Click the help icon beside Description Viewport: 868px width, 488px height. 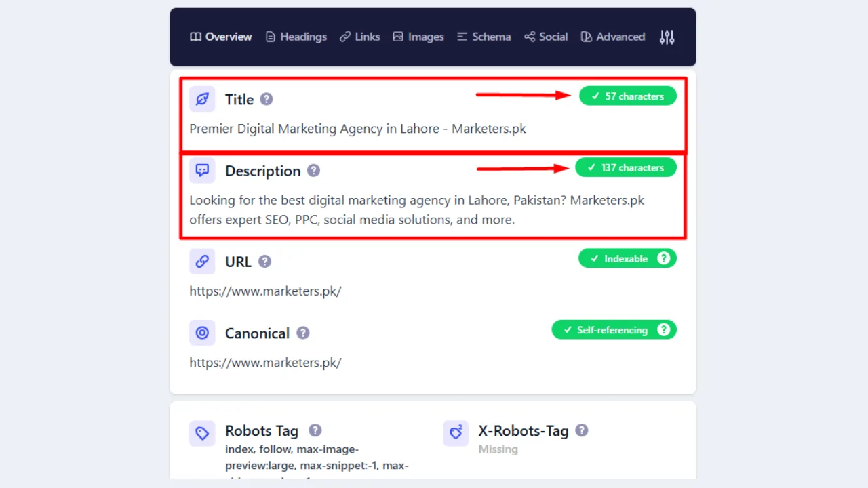313,171
